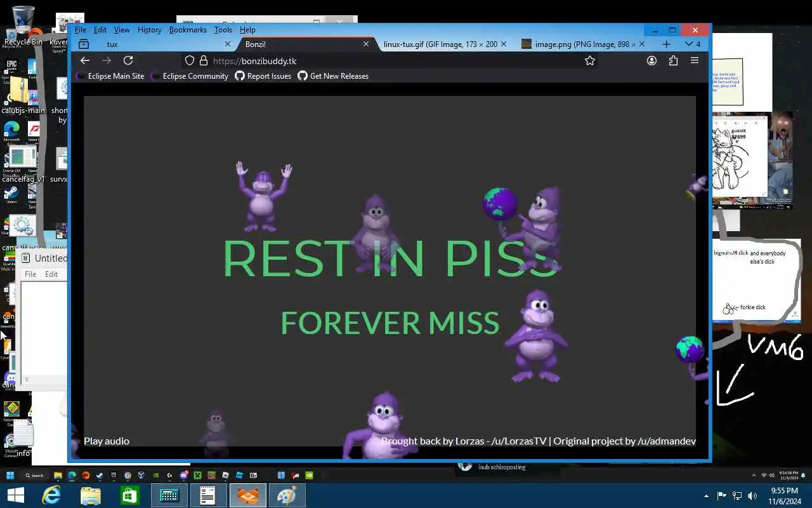Switch to Paint via taskbar
812x508 pixels.
(287, 495)
